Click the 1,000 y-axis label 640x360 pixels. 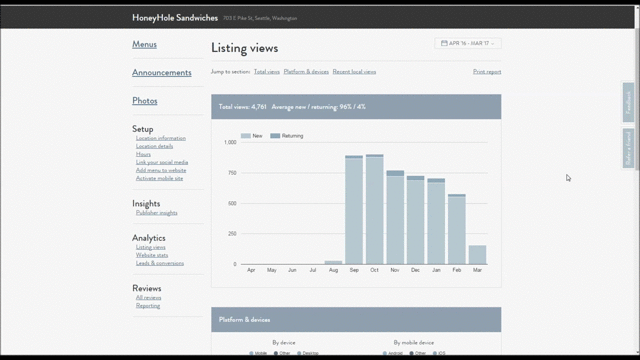point(230,142)
